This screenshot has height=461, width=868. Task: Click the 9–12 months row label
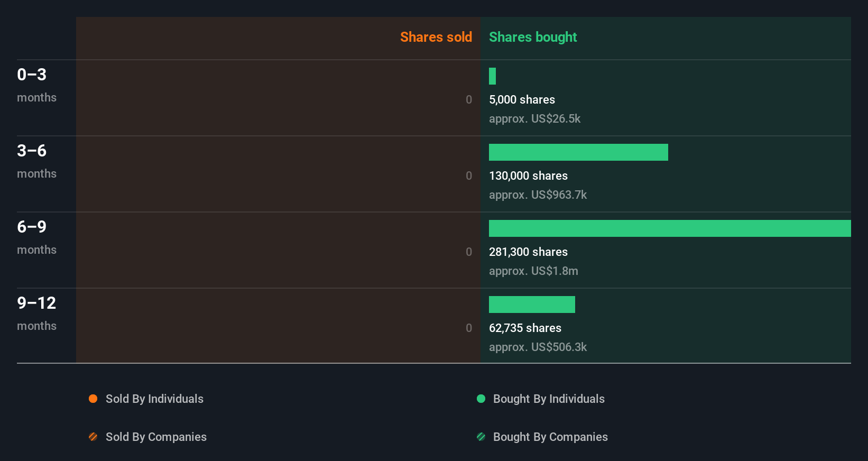pyautogui.click(x=36, y=313)
